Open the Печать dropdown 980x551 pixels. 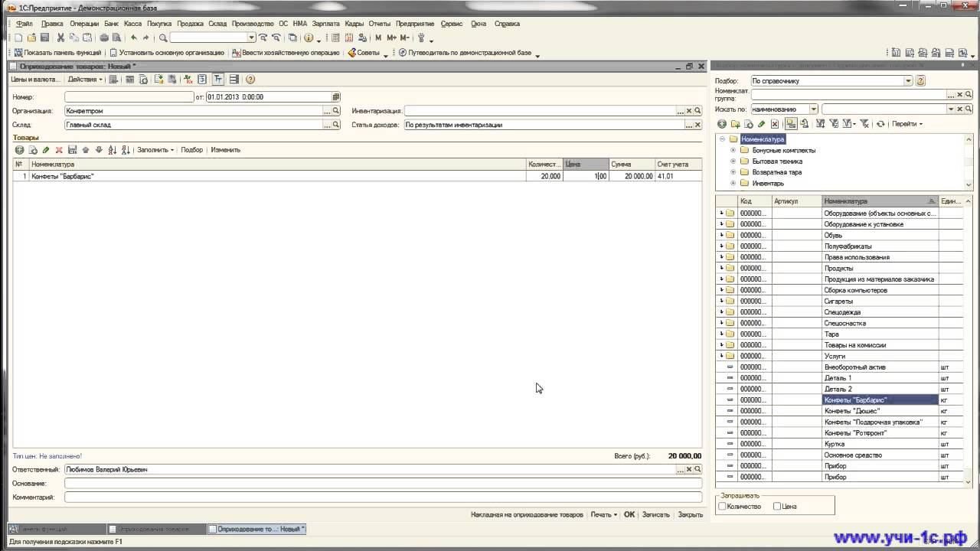click(603, 515)
